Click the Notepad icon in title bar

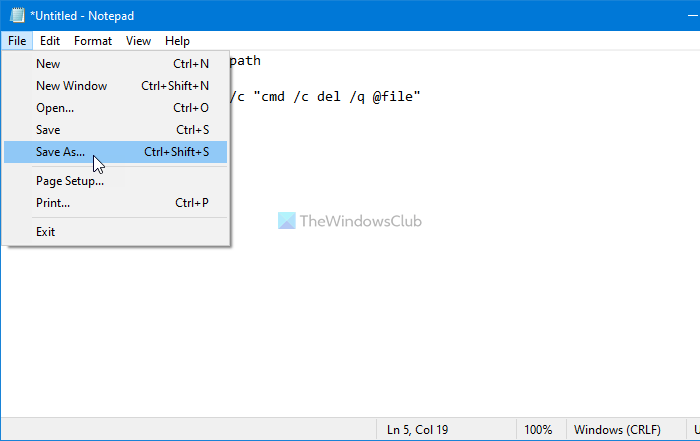point(17,16)
